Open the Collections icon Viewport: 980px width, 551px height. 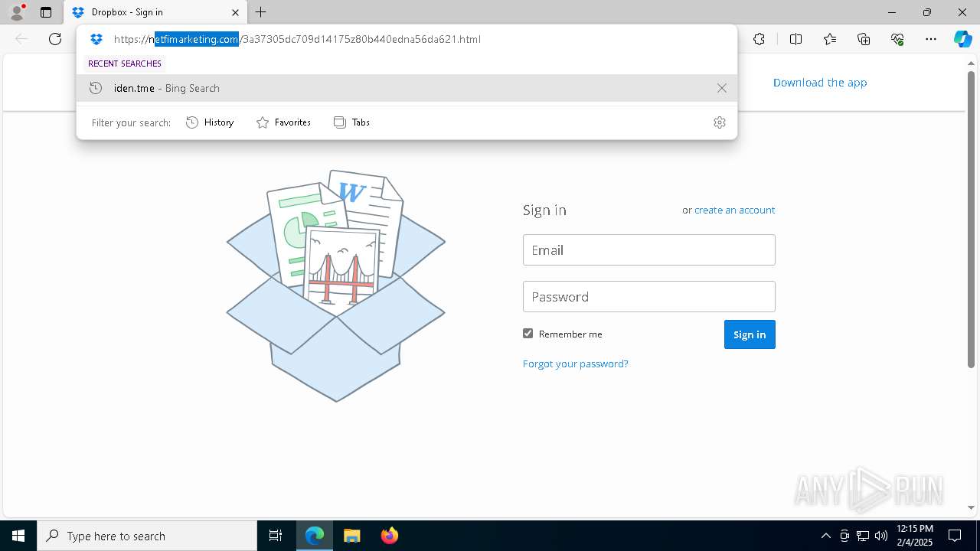click(x=864, y=39)
